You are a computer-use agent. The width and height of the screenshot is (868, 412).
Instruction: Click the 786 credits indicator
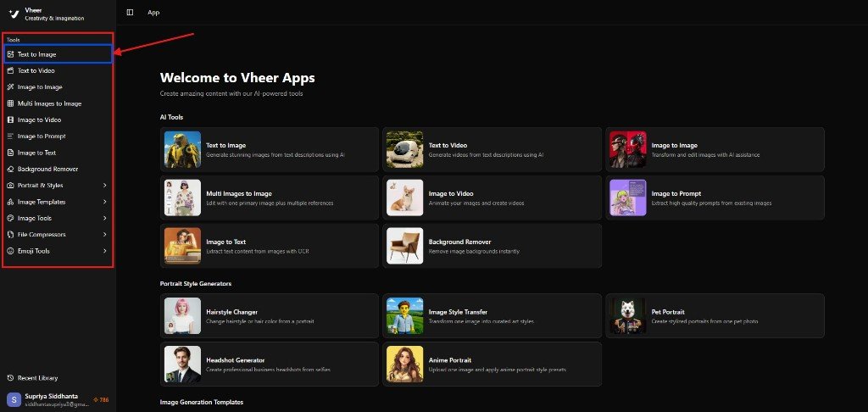pyautogui.click(x=101, y=400)
